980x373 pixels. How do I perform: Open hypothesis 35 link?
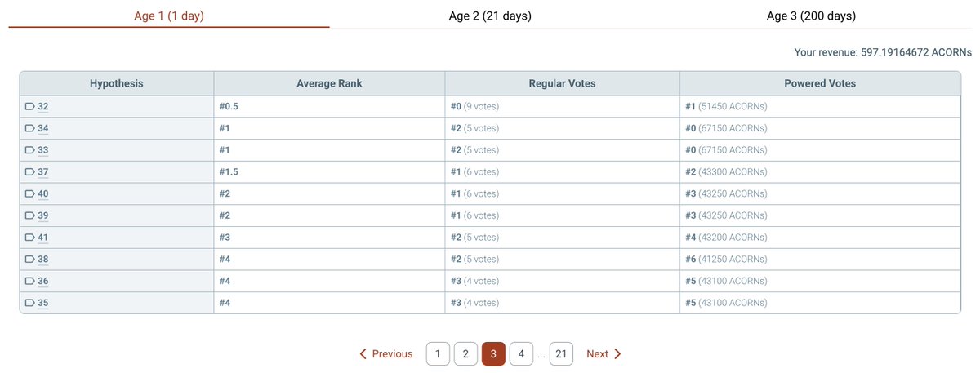tap(43, 303)
